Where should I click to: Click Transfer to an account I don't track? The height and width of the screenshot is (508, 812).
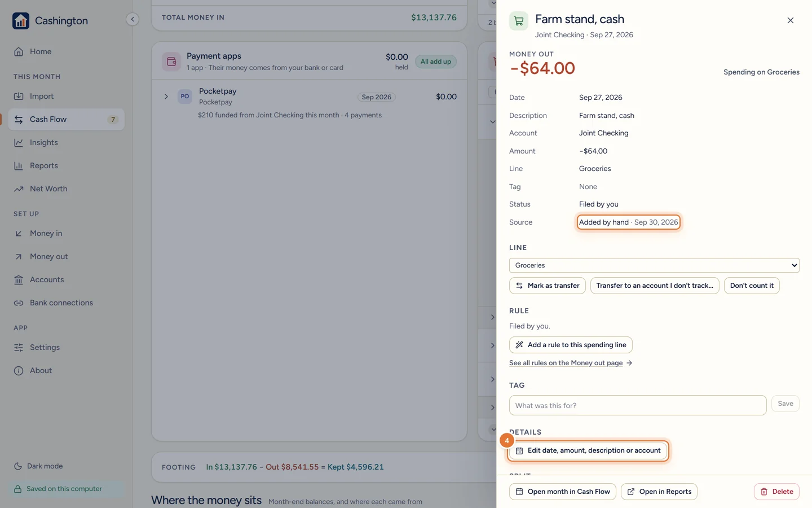click(x=655, y=286)
